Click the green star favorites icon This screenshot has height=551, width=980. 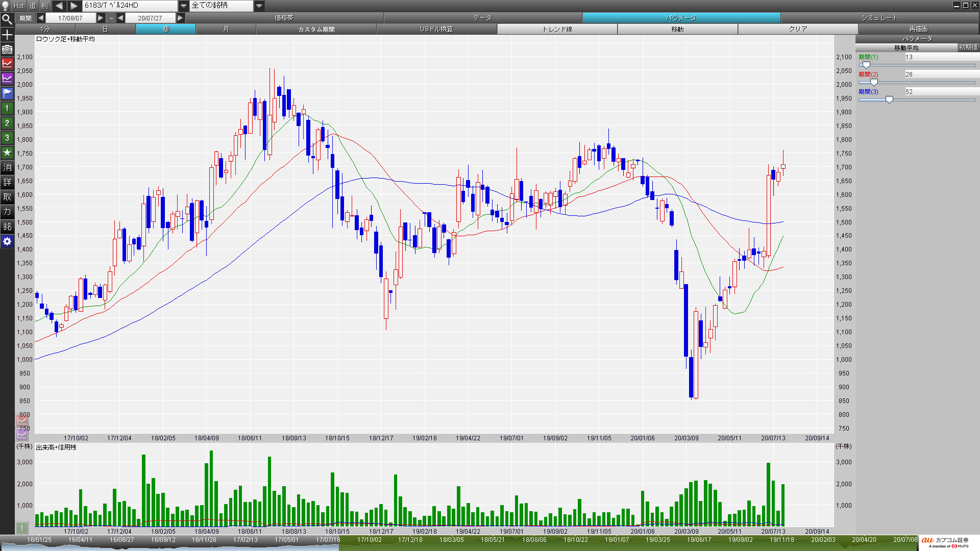pyautogui.click(x=7, y=153)
